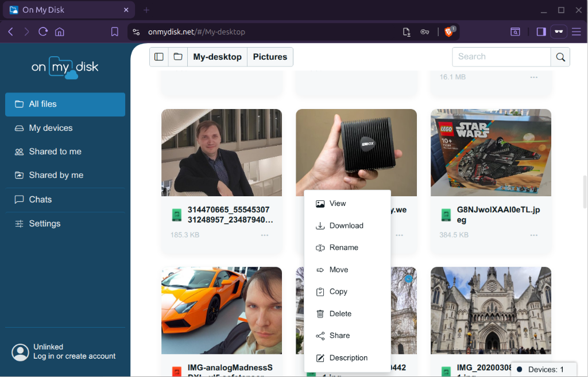Open the cathedral building photo thumbnail
This screenshot has width=588, height=377.
click(x=491, y=310)
